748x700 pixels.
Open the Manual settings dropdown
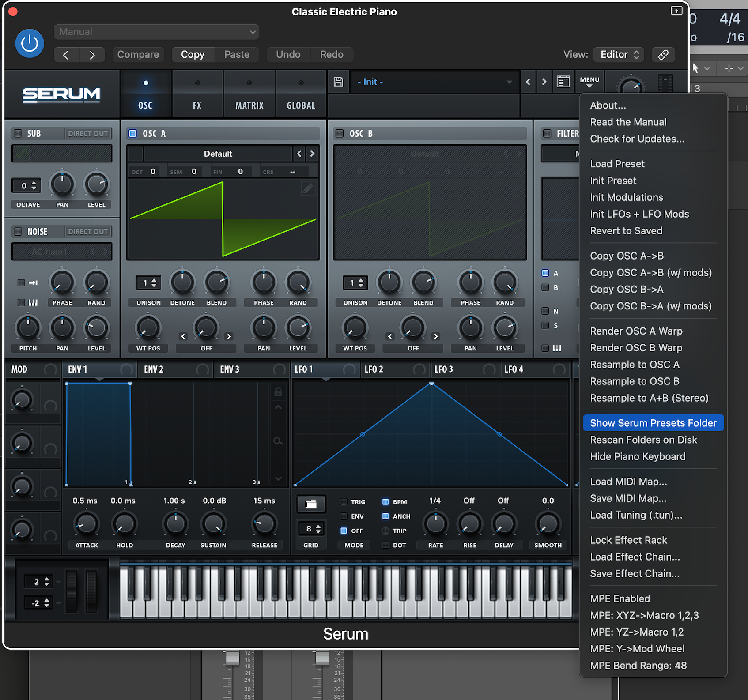[x=157, y=32]
